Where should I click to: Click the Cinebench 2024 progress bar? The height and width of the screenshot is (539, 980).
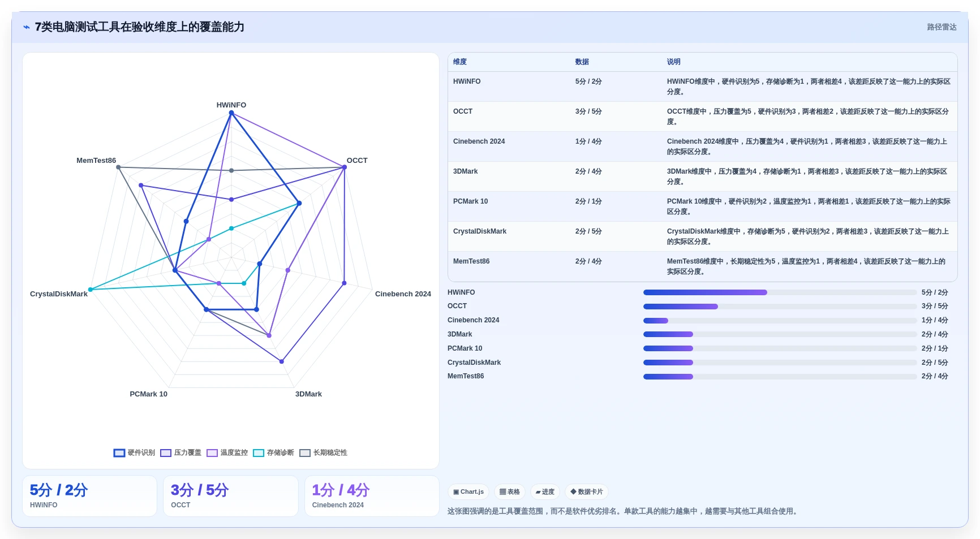click(x=780, y=321)
